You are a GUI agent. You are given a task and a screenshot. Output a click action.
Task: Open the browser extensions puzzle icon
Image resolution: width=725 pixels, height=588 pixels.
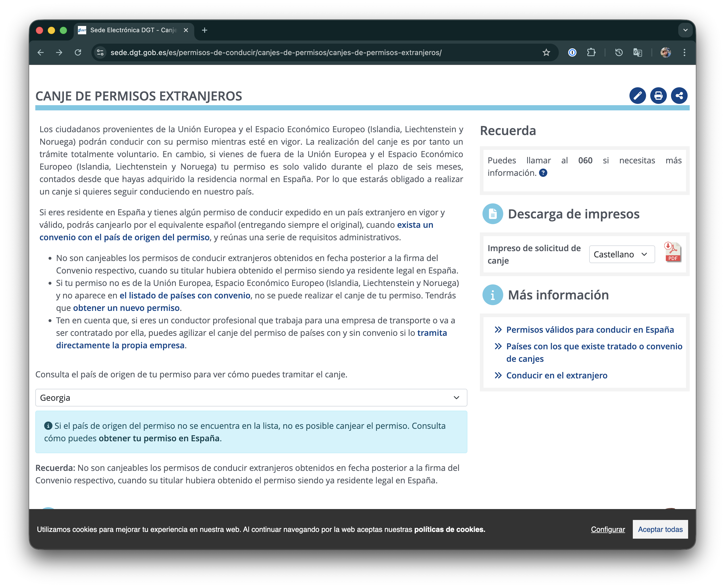click(x=591, y=52)
